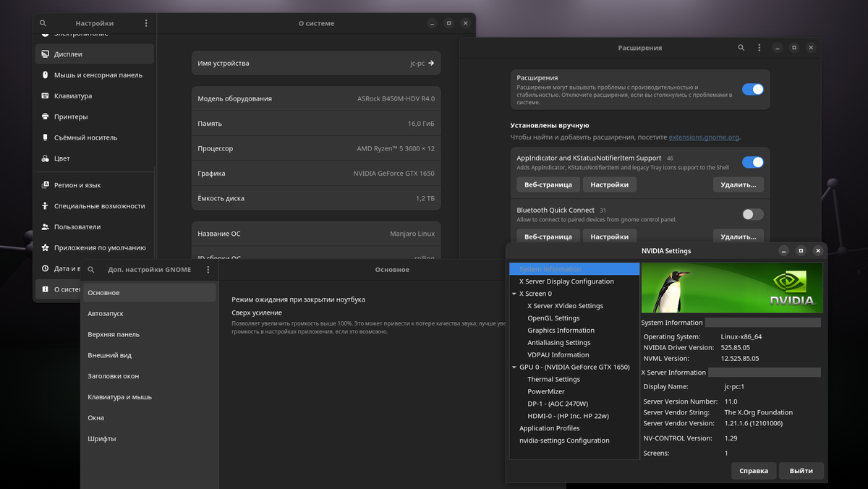Click the processor value AMD Ryzen 5 3600 × 12
This screenshot has height=489, width=868.
[396, 149]
